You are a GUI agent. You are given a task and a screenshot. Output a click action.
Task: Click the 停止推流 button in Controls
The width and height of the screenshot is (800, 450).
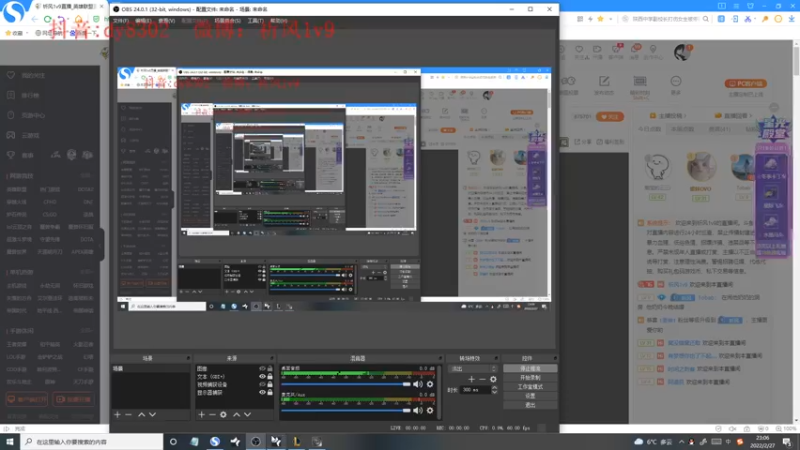(530, 368)
